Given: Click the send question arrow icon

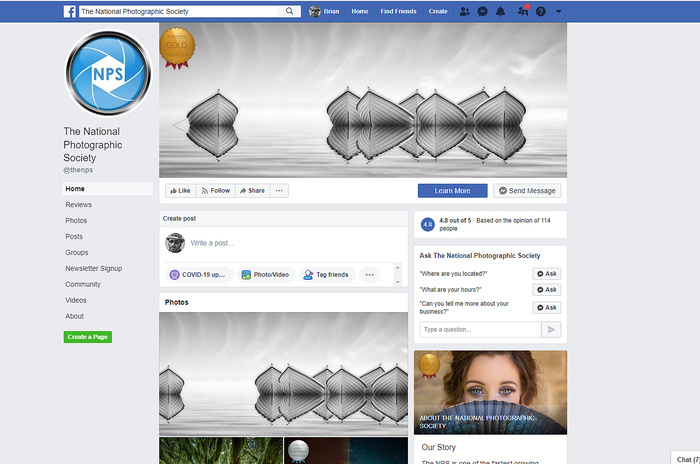Looking at the screenshot, I should point(551,330).
